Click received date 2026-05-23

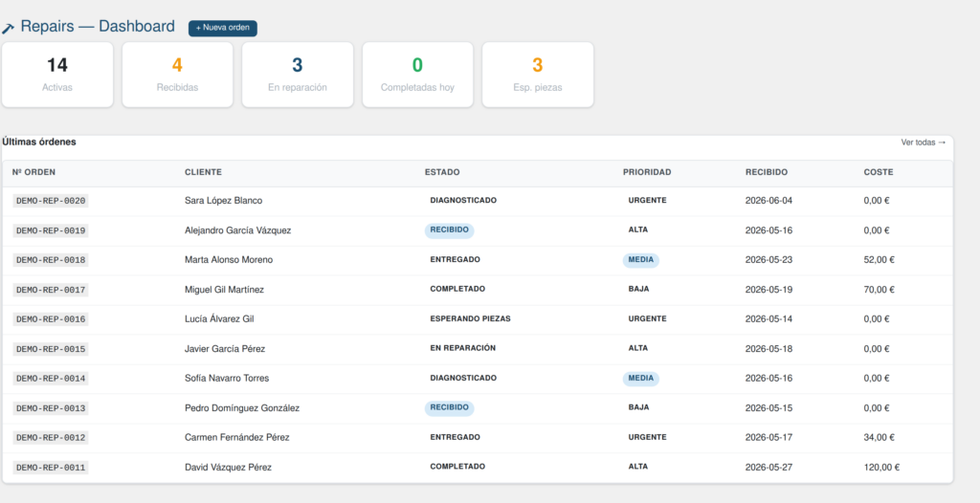(768, 260)
